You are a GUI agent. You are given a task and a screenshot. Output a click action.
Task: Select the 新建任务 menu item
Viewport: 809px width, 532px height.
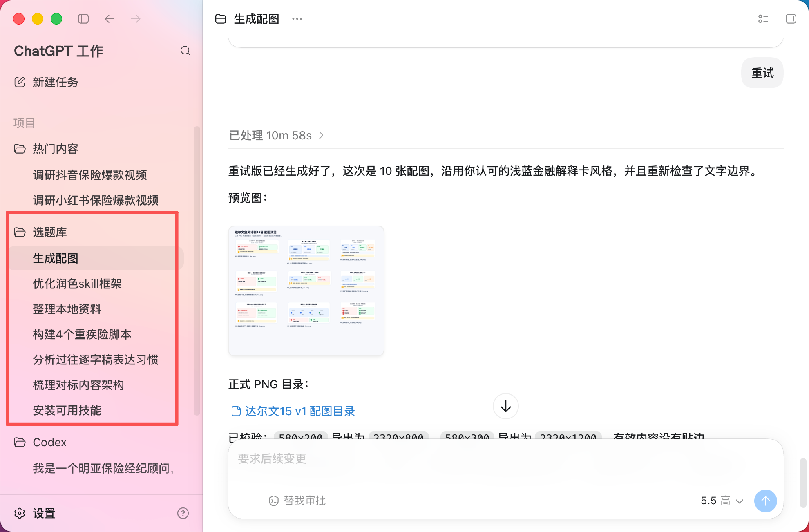coord(56,82)
